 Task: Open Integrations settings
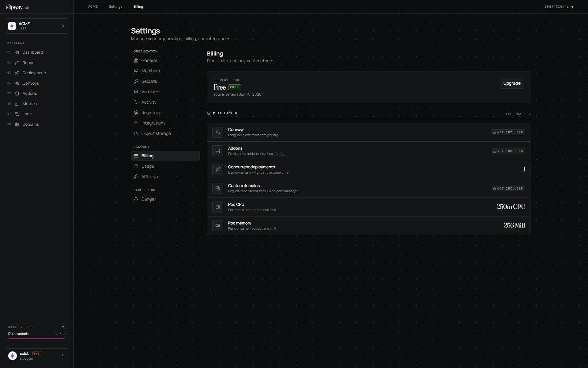coord(165,123)
